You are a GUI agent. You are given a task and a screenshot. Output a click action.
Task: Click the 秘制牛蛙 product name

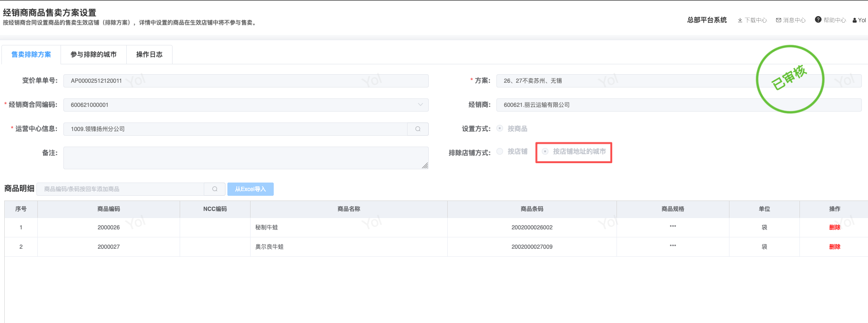[267, 227]
